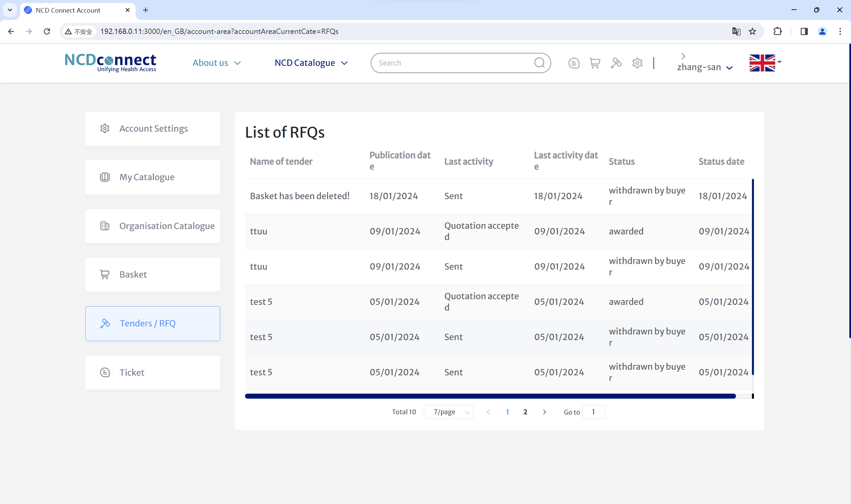This screenshot has width=851, height=504.
Task: Click the 'Basket has been deleted!' tender row
Action: coord(498,196)
